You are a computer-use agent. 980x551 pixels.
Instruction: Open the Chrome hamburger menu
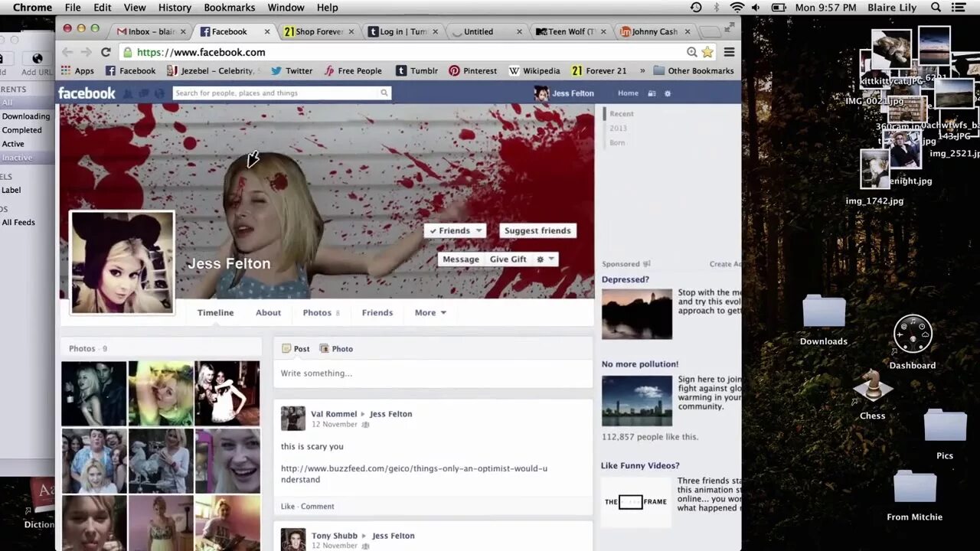[x=729, y=52]
